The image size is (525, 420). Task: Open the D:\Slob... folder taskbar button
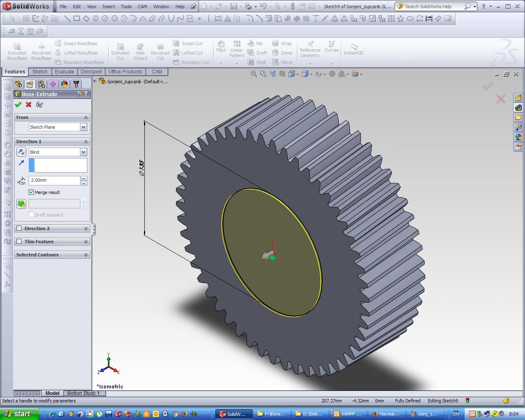tap(310, 414)
